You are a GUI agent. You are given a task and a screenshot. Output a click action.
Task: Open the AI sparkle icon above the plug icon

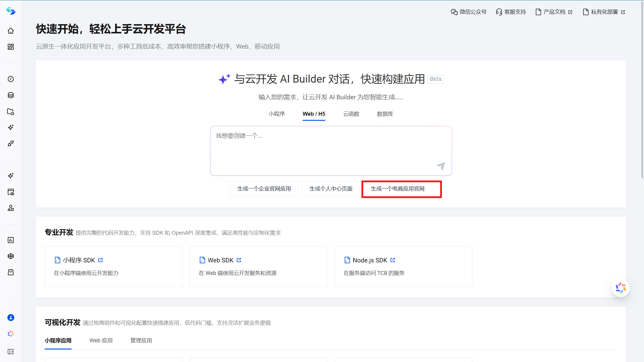pos(11,127)
